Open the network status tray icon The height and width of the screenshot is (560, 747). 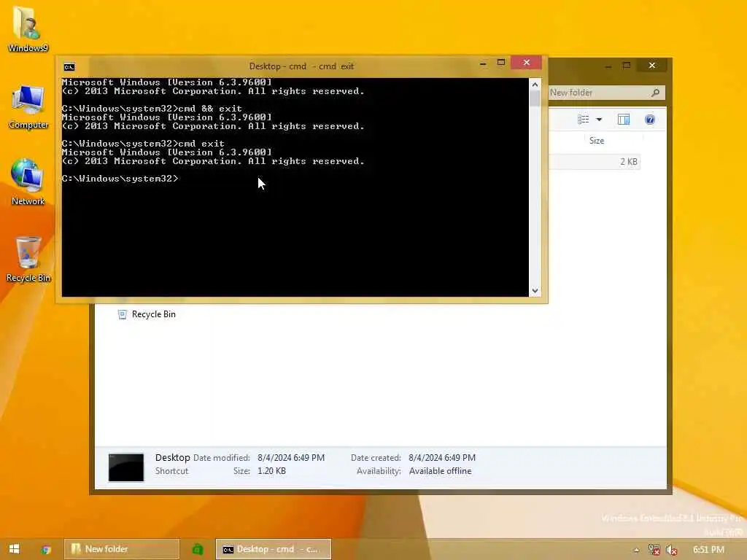click(654, 550)
